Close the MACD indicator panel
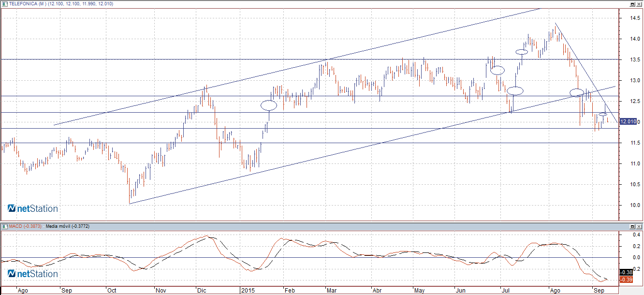644x295 pixels. tap(640, 226)
